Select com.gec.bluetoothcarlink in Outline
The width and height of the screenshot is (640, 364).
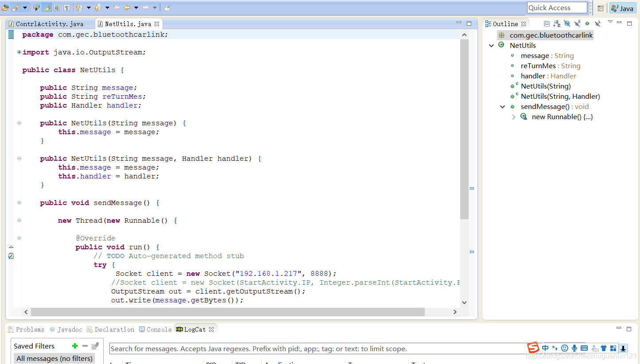[545, 35]
